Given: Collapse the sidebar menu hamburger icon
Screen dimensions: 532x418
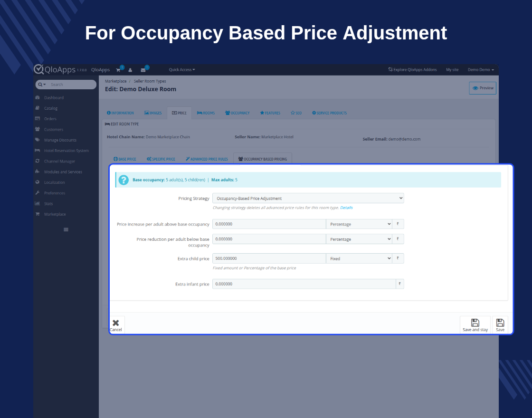Looking at the screenshot, I should point(66,230).
